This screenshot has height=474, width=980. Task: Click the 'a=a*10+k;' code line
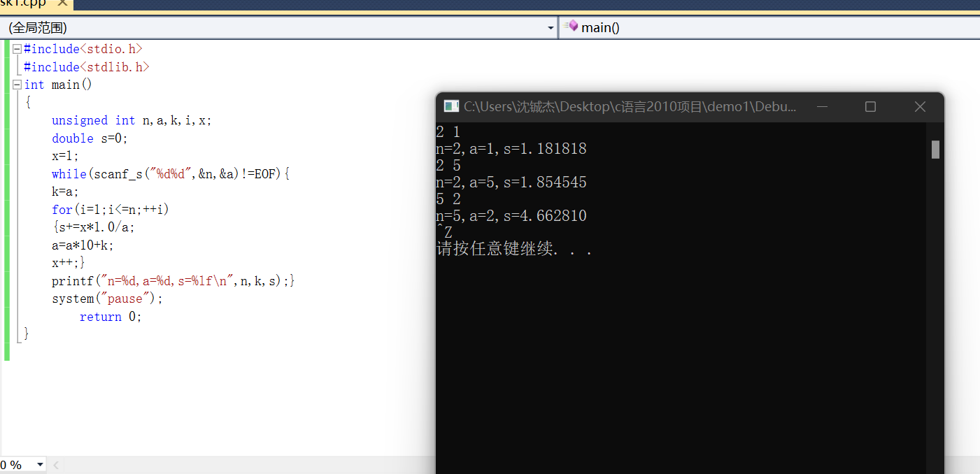(x=83, y=245)
